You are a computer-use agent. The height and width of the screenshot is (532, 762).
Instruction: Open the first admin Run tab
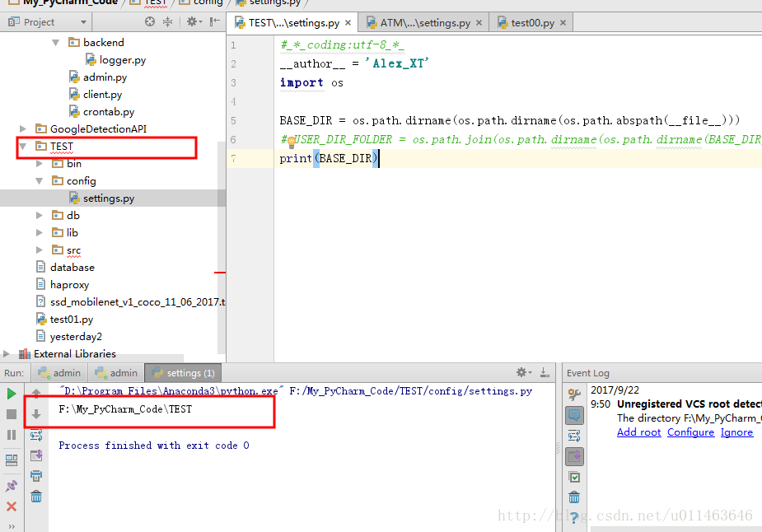point(60,372)
